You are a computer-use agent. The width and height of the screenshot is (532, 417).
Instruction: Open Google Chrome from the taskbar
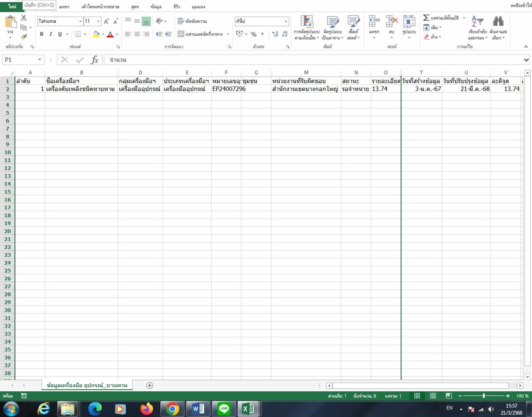coord(172,409)
